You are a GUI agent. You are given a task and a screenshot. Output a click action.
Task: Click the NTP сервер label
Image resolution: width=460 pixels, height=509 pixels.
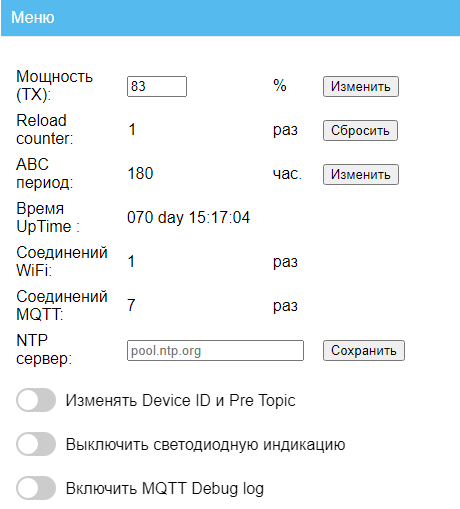pos(44,350)
